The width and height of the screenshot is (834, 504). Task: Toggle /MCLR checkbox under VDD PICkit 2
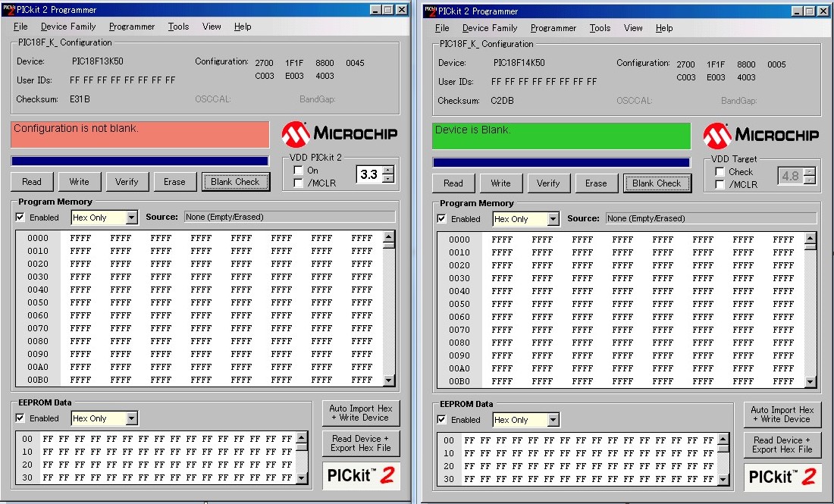299,183
